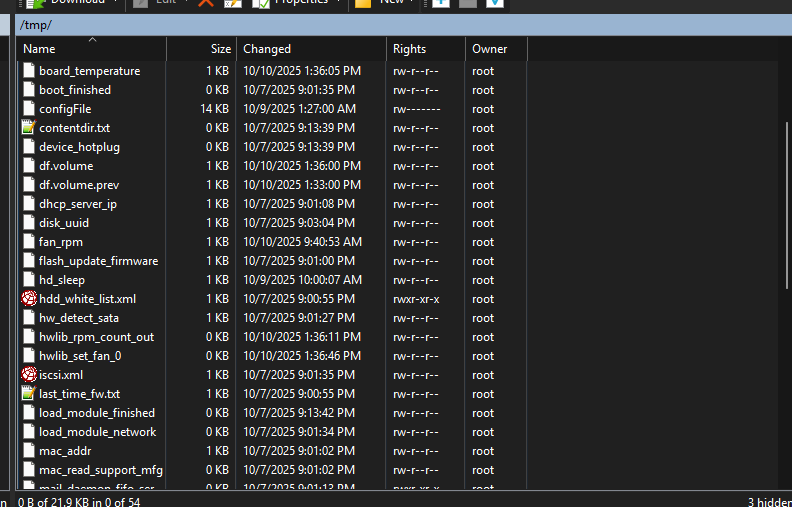Click the device_hotplug file icon
Viewport: 792px width, 507px height.
[29, 147]
